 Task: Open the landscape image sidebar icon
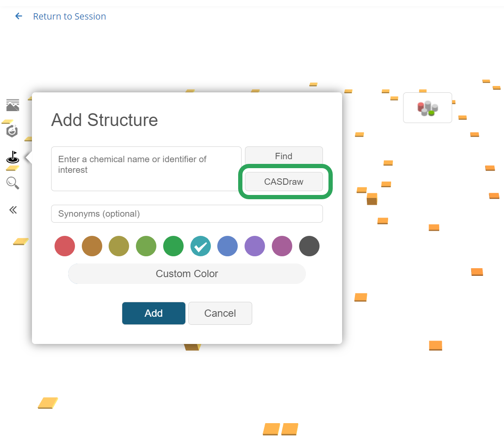[x=13, y=105]
